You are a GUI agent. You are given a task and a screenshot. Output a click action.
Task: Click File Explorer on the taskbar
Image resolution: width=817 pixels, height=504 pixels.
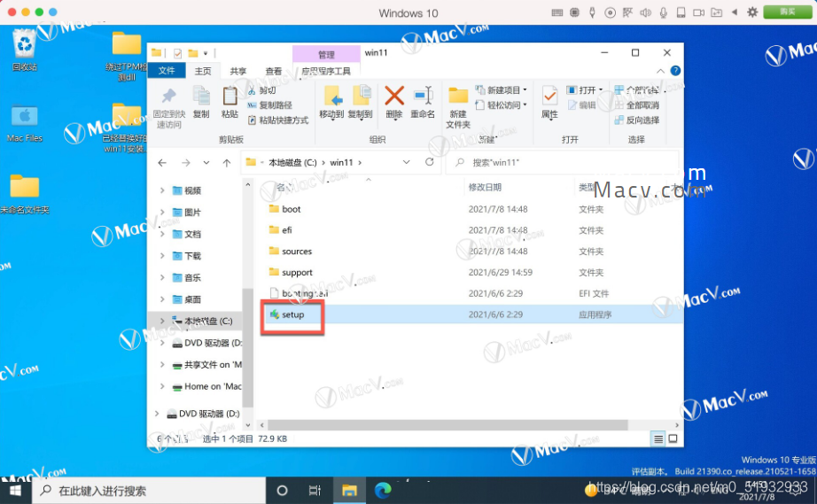[349, 491]
